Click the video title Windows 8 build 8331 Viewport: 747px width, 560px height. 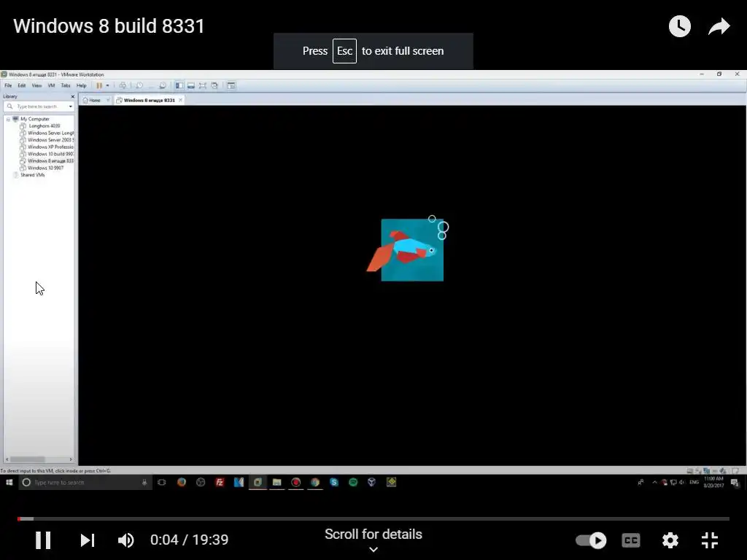point(109,26)
